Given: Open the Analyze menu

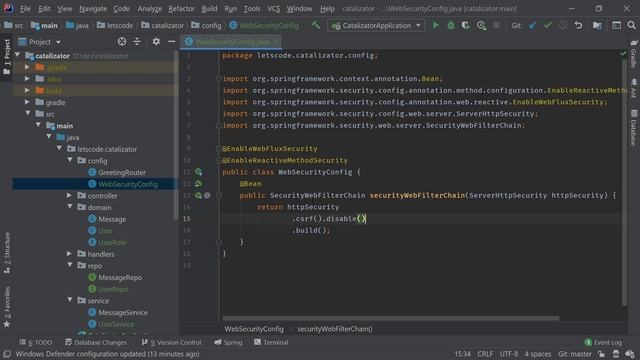Looking at the screenshot, I should tap(149, 9).
